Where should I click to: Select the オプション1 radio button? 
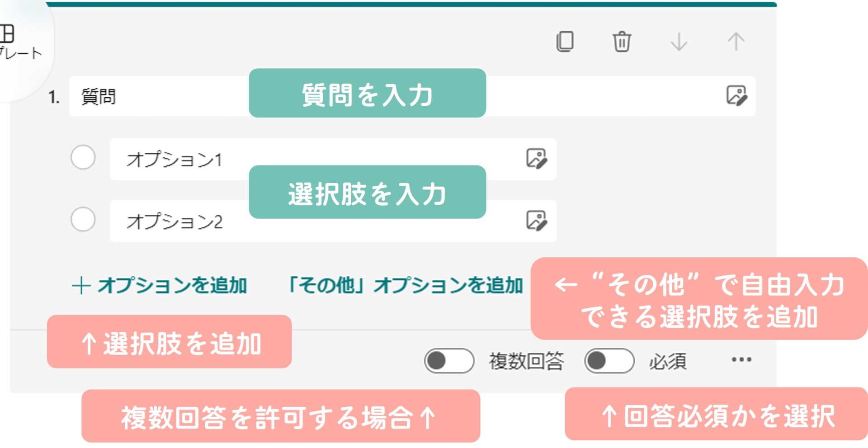pos(83,157)
